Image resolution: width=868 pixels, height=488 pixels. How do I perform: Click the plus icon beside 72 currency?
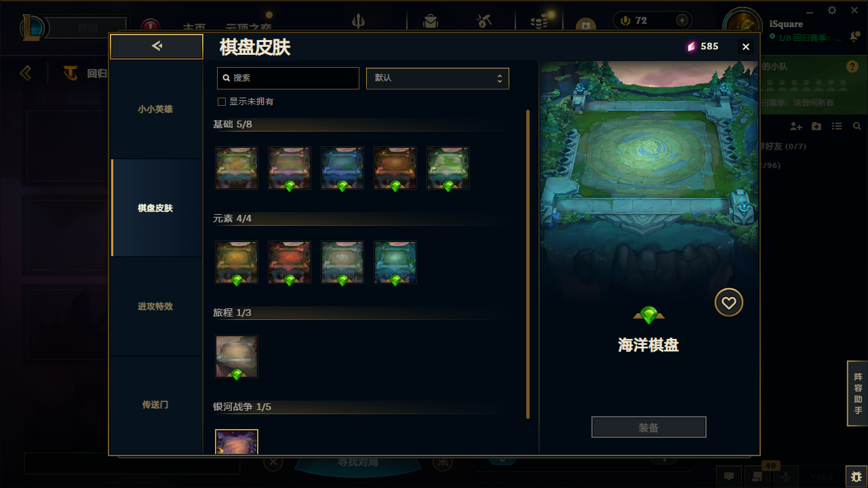pyautogui.click(x=682, y=20)
